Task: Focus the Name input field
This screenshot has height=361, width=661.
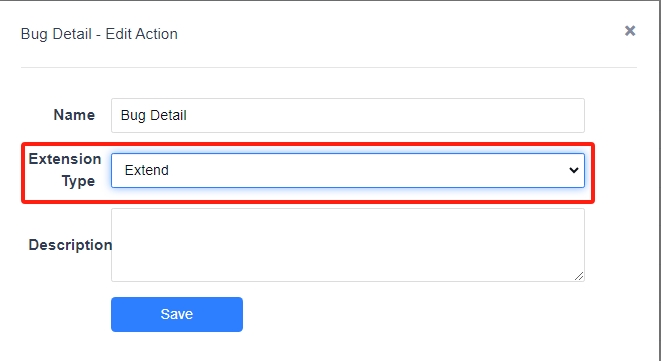Action: coord(348,116)
